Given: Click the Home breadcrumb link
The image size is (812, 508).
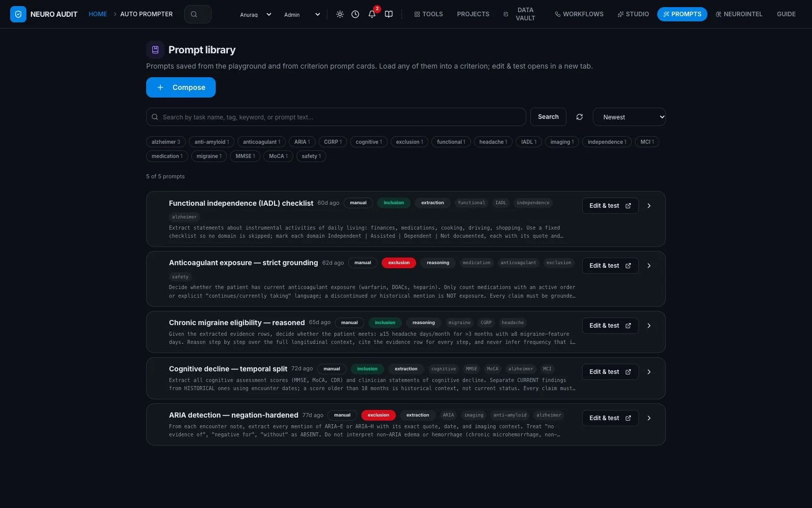Looking at the screenshot, I should (x=97, y=14).
